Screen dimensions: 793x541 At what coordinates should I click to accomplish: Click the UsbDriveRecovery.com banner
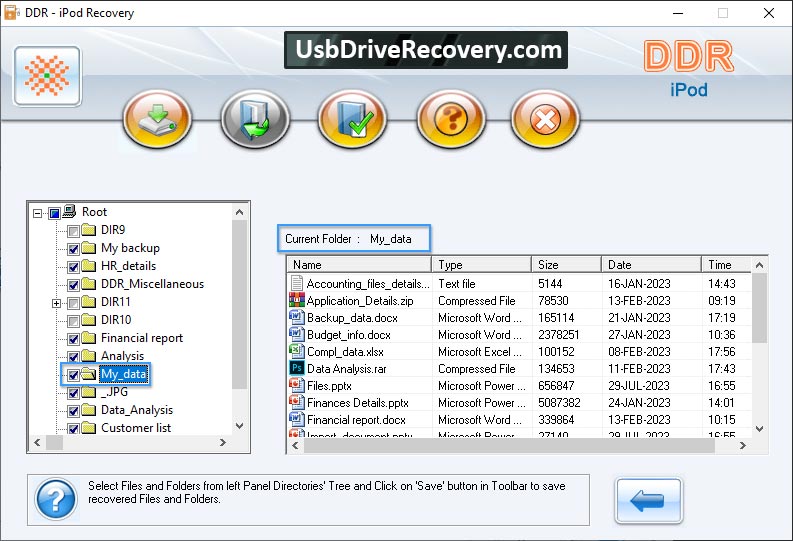[426, 50]
